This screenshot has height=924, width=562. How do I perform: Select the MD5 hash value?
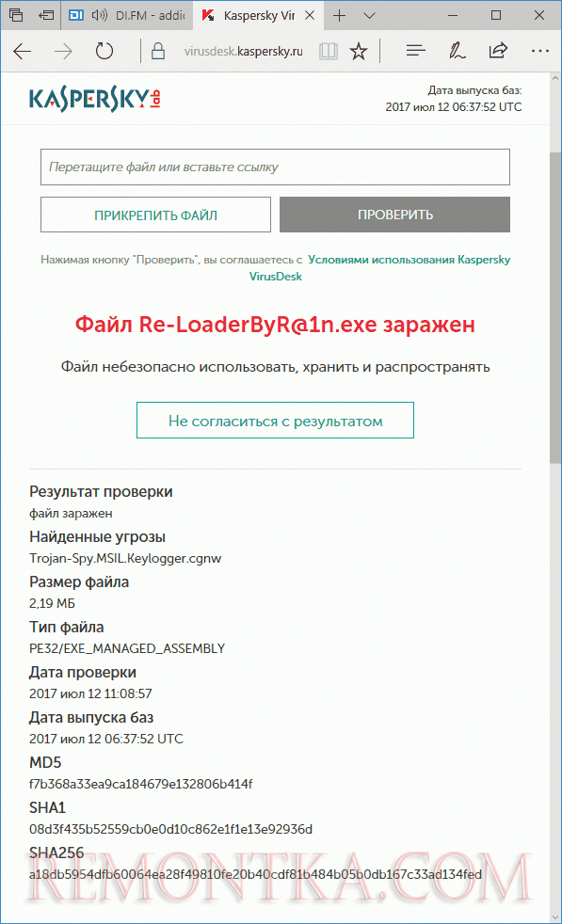(x=141, y=785)
